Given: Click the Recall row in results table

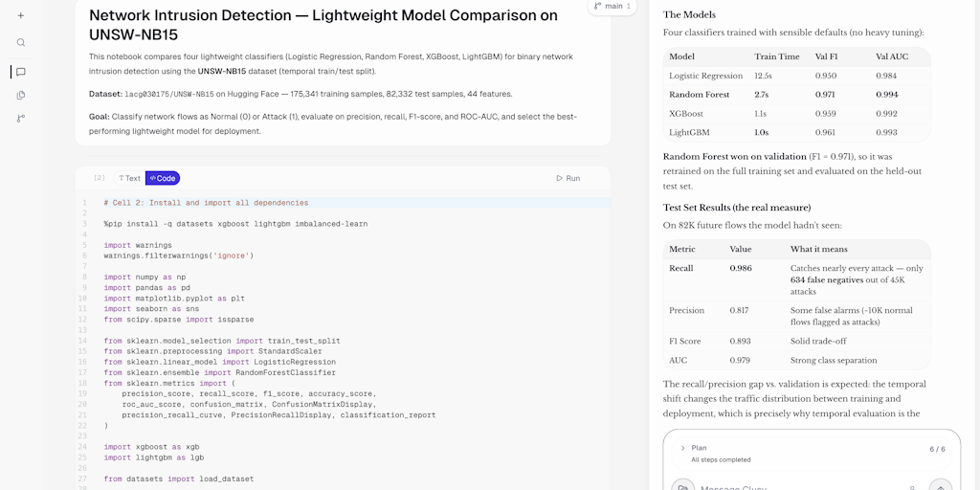Looking at the screenshot, I should [797, 279].
